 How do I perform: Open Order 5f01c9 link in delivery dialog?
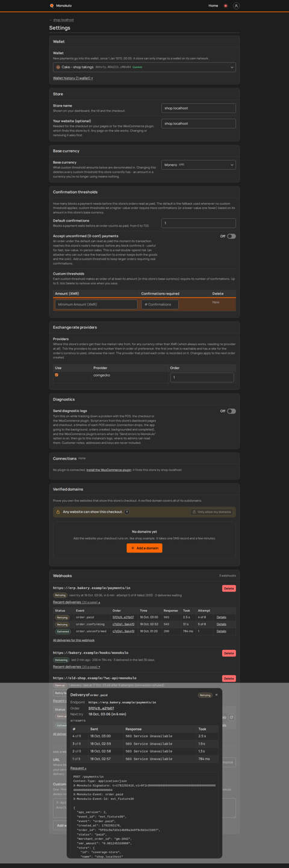pyautogui.click(x=101, y=708)
